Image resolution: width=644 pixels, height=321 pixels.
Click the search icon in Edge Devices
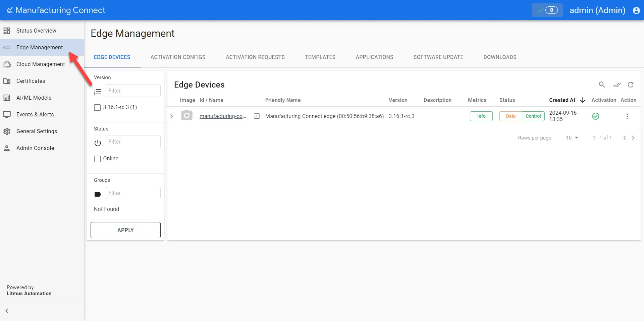point(602,85)
